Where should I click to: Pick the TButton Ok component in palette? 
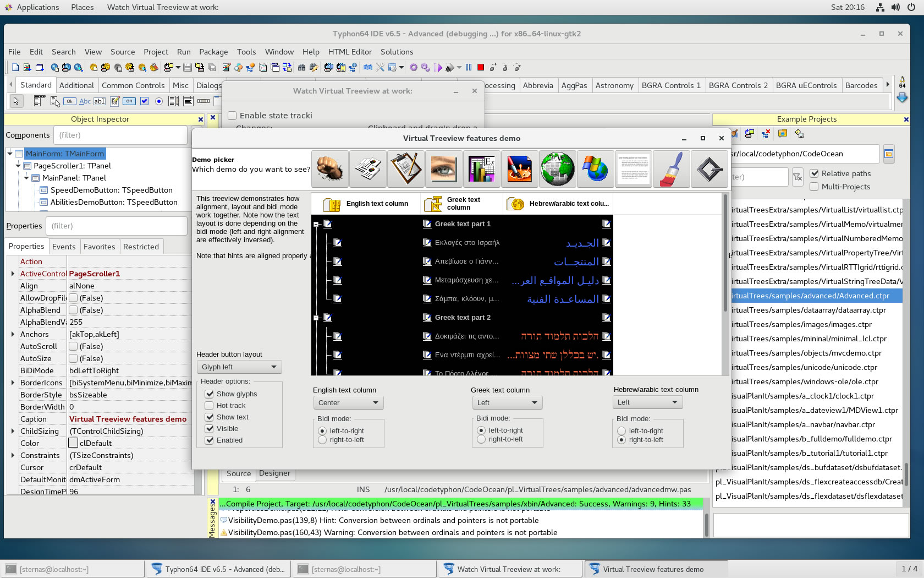coord(69,101)
